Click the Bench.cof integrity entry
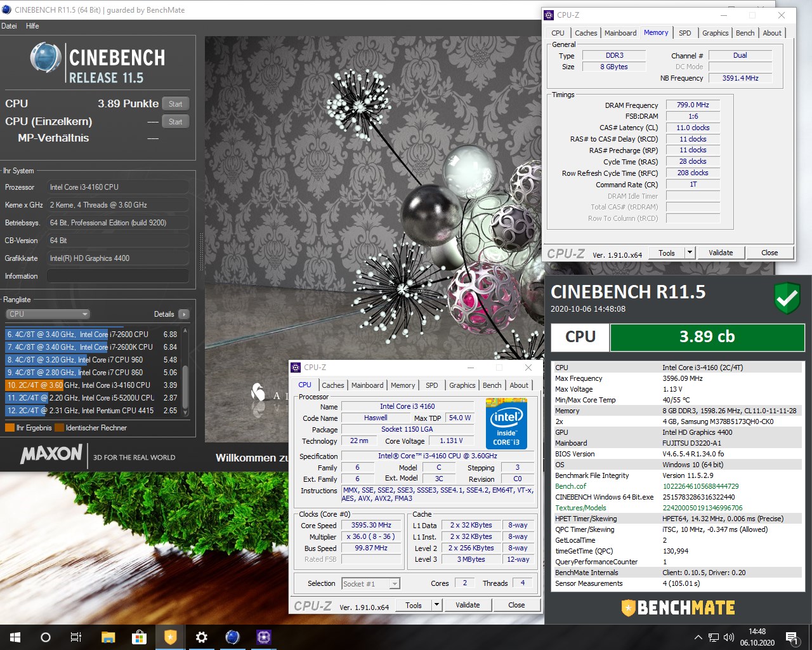812x650 pixels. (x=679, y=486)
